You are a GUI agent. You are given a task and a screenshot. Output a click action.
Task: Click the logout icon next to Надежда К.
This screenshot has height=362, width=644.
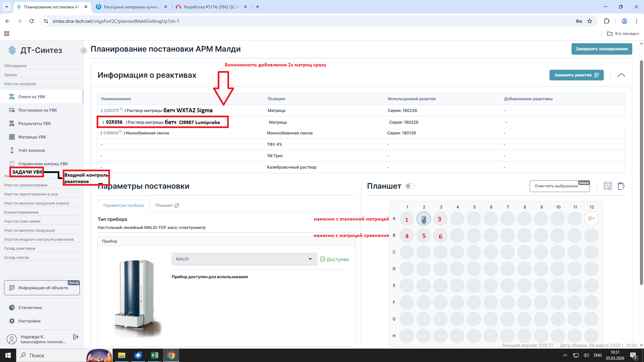76,337
